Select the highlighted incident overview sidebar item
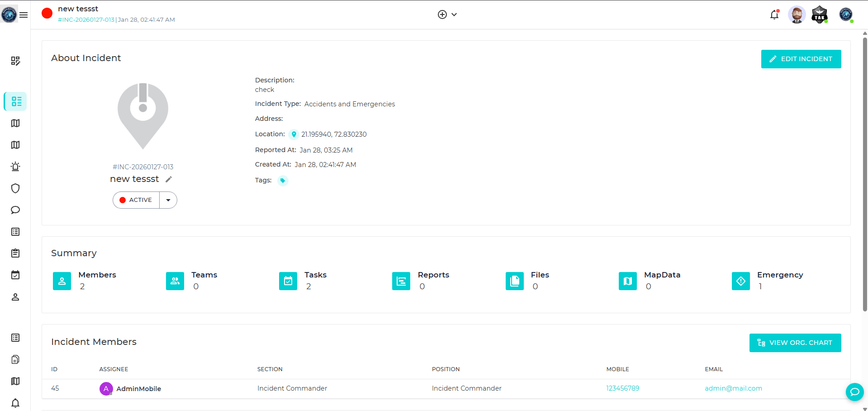This screenshot has width=868, height=411. click(x=15, y=101)
